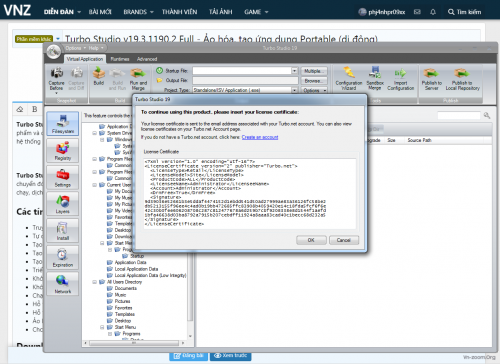Click the Turbo Studio round application button
The image size is (500, 364).
[x=54, y=51]
